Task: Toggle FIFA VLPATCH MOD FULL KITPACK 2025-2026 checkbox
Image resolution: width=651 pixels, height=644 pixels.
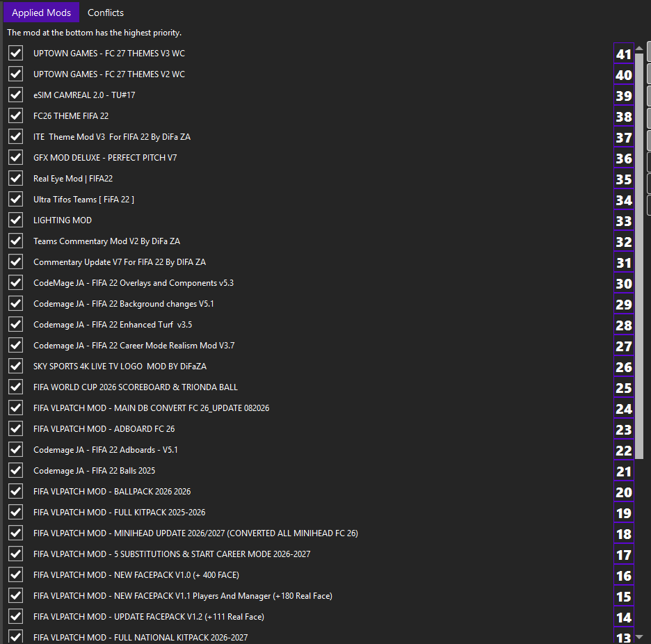Action: (16, 512)
